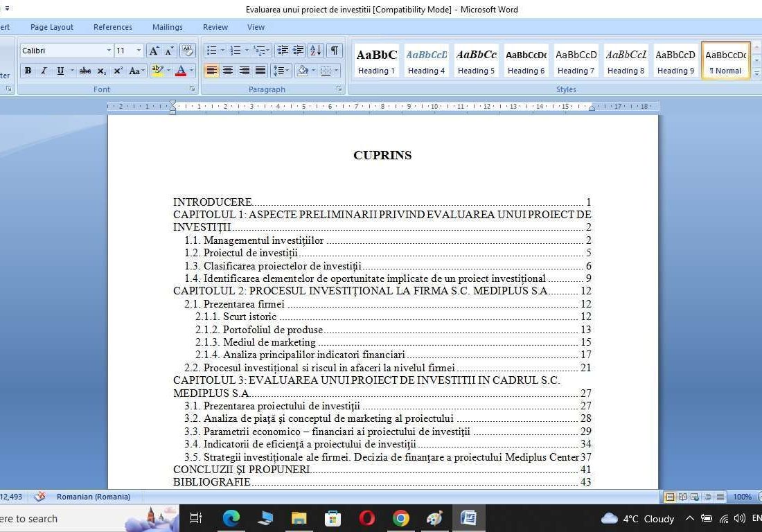Select the strikethrough icon
Viewport: 762px width, 532px height.
click(85, 71)
